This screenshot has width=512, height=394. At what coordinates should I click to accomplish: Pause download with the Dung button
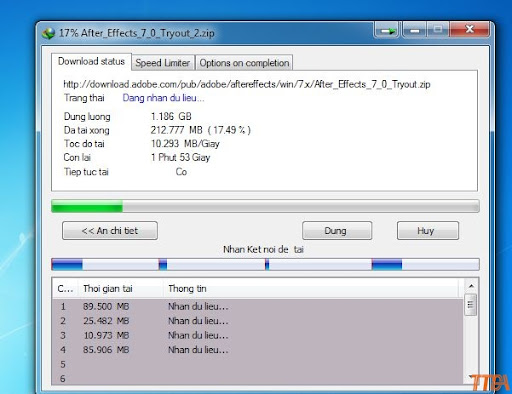click(x=337, y=231)
